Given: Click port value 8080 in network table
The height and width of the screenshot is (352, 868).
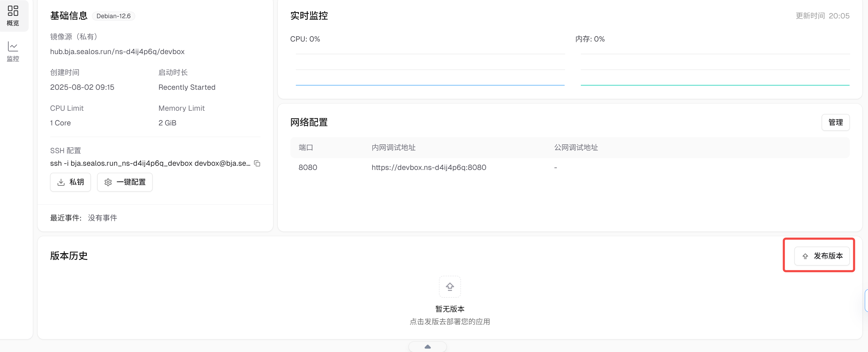Looking at the screenshot, I should tap(308, 167).
